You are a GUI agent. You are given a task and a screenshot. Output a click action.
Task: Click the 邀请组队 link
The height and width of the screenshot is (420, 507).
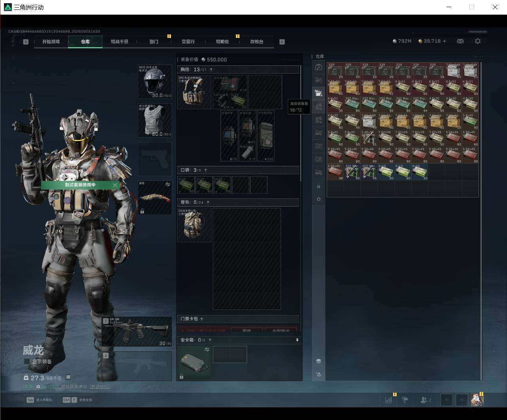click(100, 387)
